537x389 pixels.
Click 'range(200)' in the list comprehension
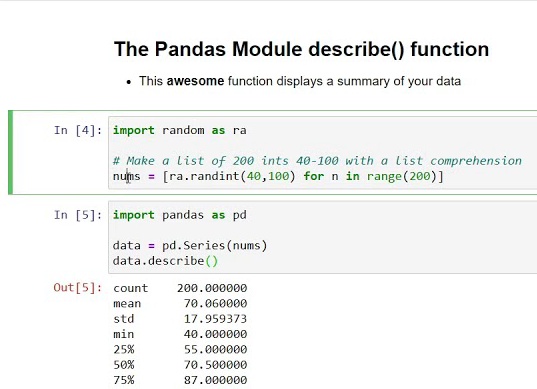pos(401,176)
